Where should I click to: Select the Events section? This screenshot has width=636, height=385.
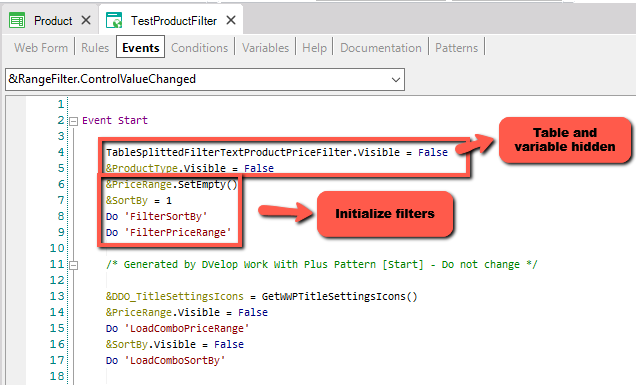140,47
